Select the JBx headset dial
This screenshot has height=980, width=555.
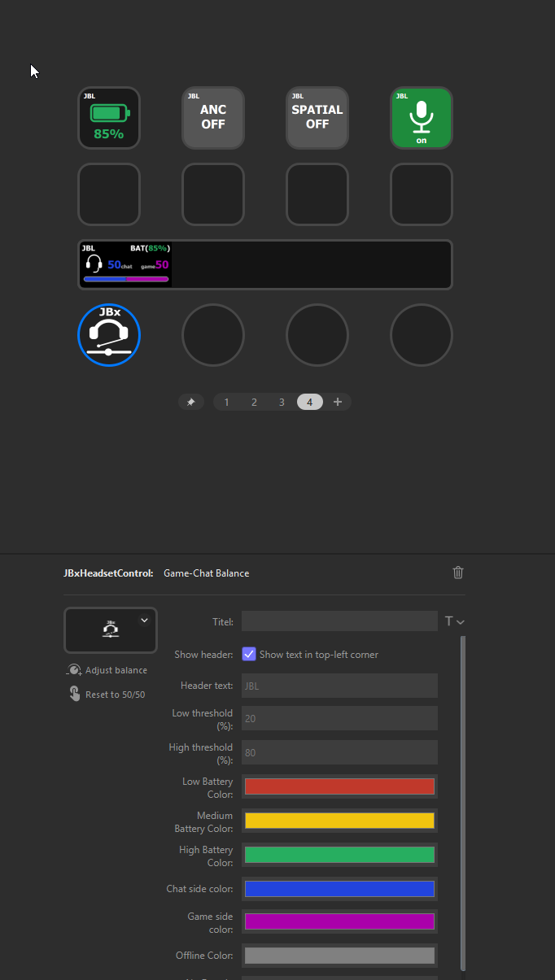click(x=109, y=335)
